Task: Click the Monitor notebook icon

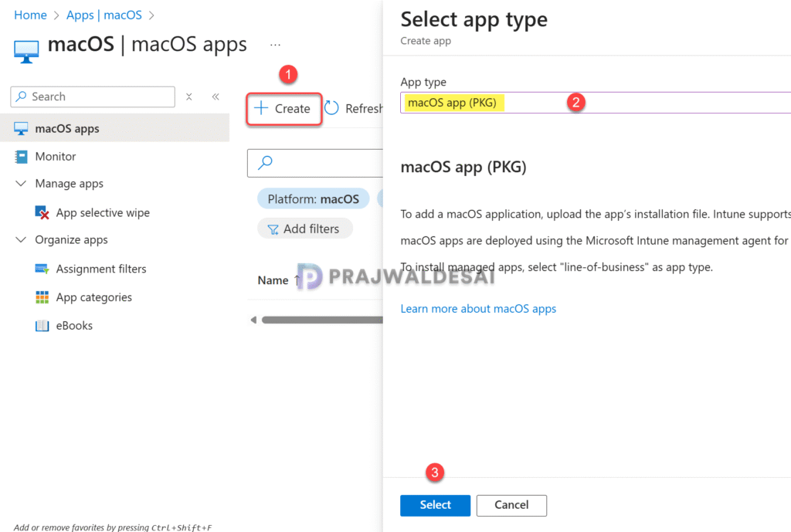Action: click(x=21, y=157)
